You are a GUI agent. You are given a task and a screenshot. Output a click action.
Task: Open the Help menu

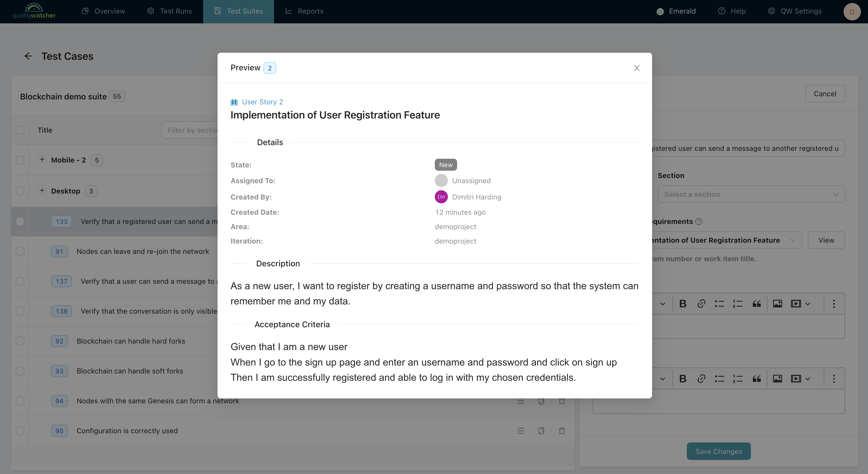pos(732,11)
